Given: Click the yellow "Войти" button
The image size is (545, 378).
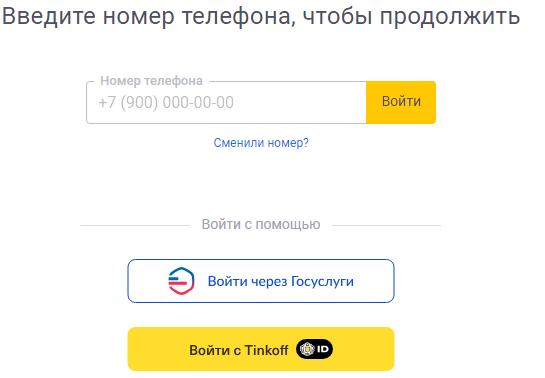Looking at the screenshot, I should tap(401, 102).
